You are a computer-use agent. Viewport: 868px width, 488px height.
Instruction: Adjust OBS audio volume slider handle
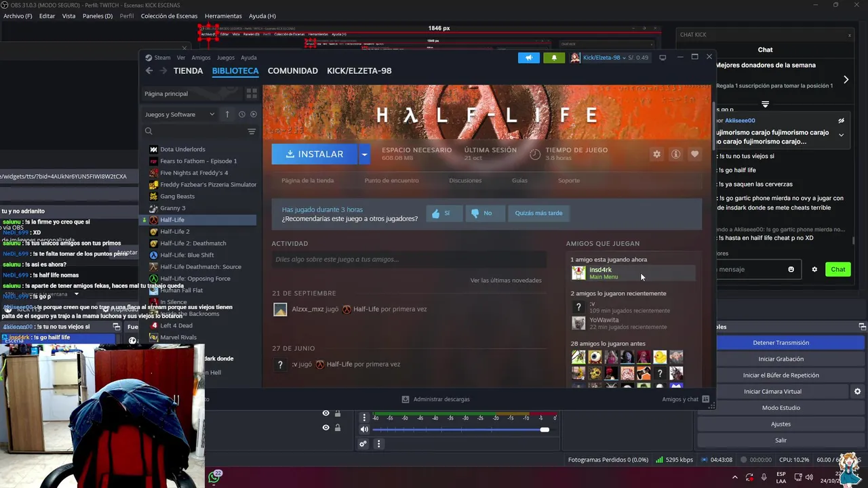coord(545,429)
